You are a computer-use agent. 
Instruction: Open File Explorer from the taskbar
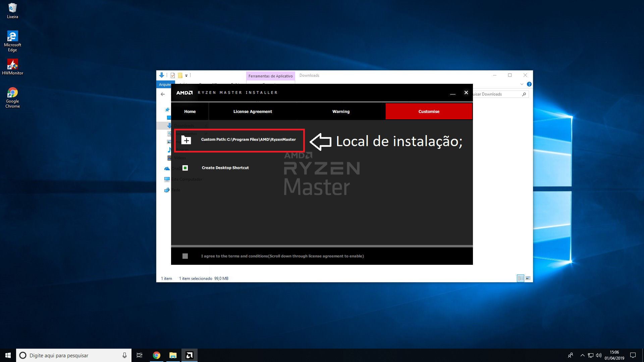(173, 355)
